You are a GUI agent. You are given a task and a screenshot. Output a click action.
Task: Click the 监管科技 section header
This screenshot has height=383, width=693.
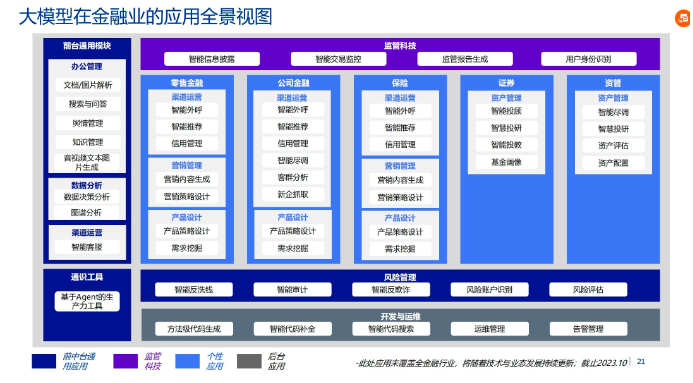click(400, 46)
